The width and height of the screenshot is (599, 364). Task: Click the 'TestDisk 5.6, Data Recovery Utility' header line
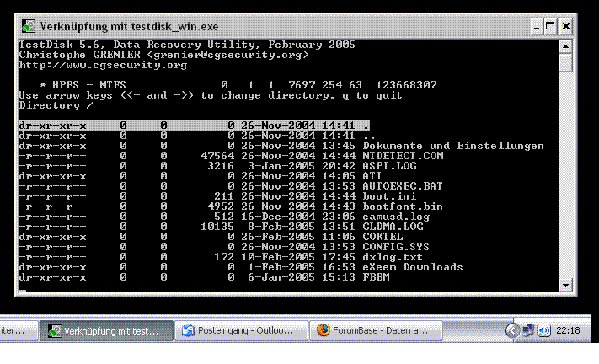[x=187, y=45]
